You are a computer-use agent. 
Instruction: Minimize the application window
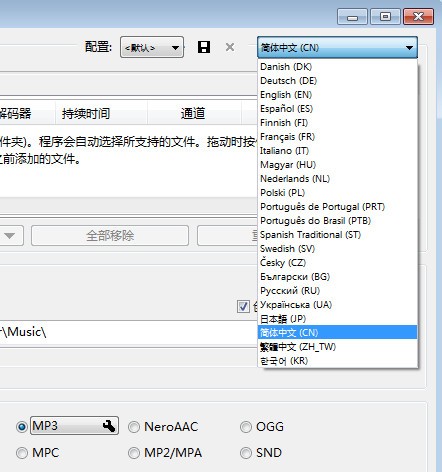[352, 17]
